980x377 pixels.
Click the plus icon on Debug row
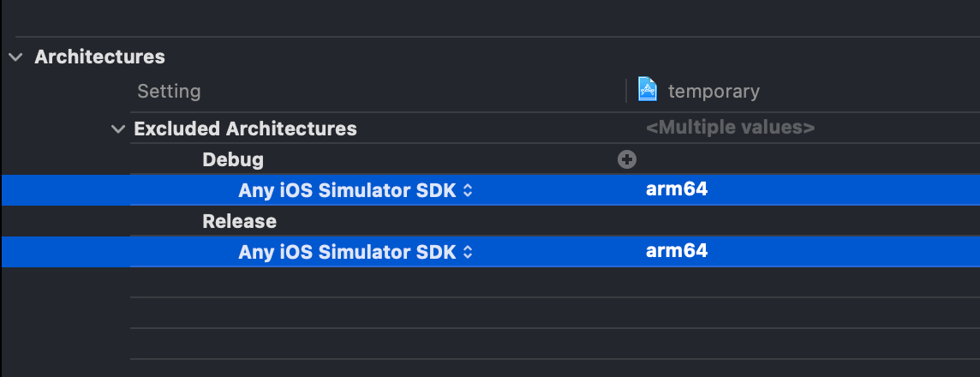pos(627,159)
